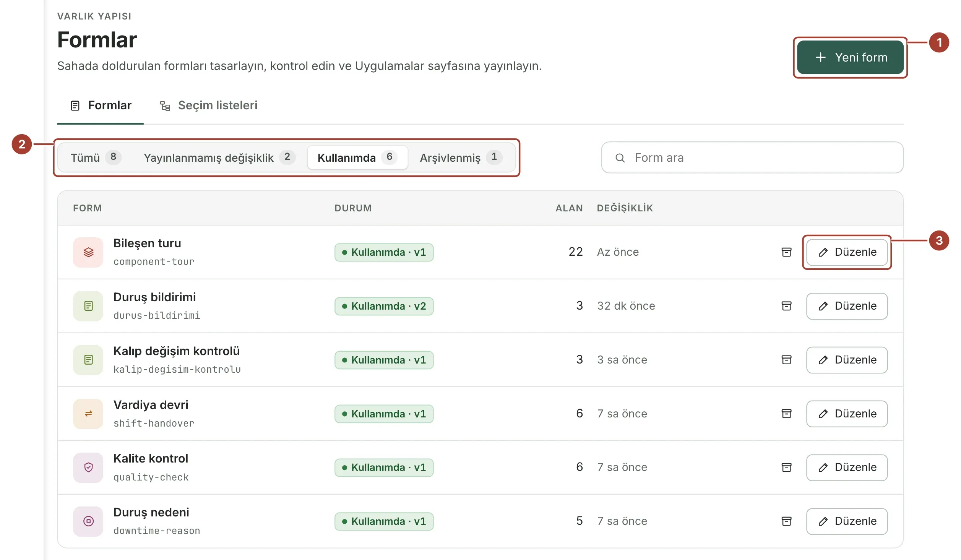Archive the Duruş nedeni form
This screenshot has width=961, height=560.
(x=786, y=521)
